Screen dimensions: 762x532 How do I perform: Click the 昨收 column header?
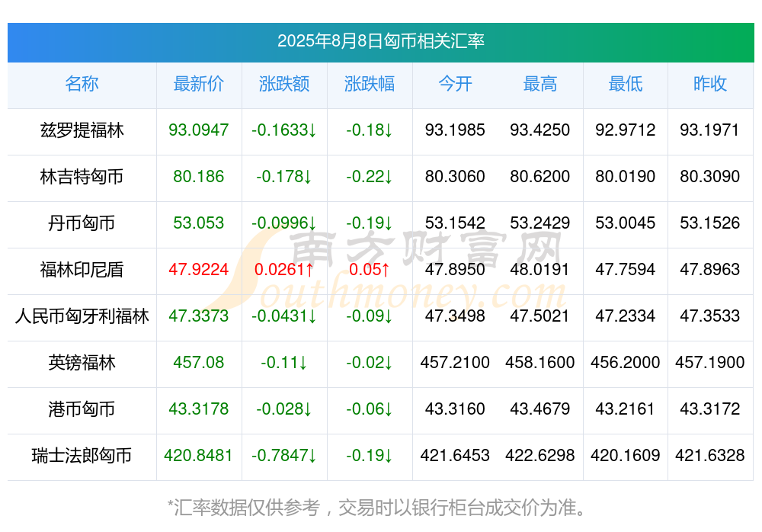(710, 84)
